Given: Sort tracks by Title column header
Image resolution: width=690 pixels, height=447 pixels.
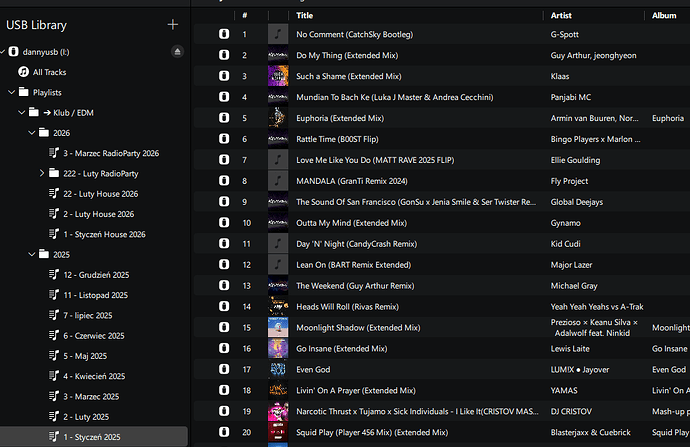Looking at the screenshot, I should (305, 16).
